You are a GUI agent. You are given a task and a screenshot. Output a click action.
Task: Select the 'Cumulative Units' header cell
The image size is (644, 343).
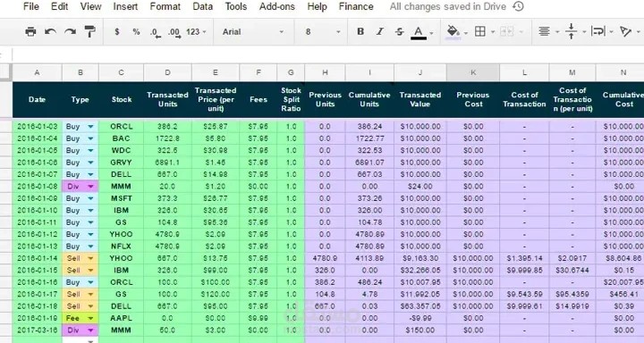pyautogui.click(x=369, y=100)
